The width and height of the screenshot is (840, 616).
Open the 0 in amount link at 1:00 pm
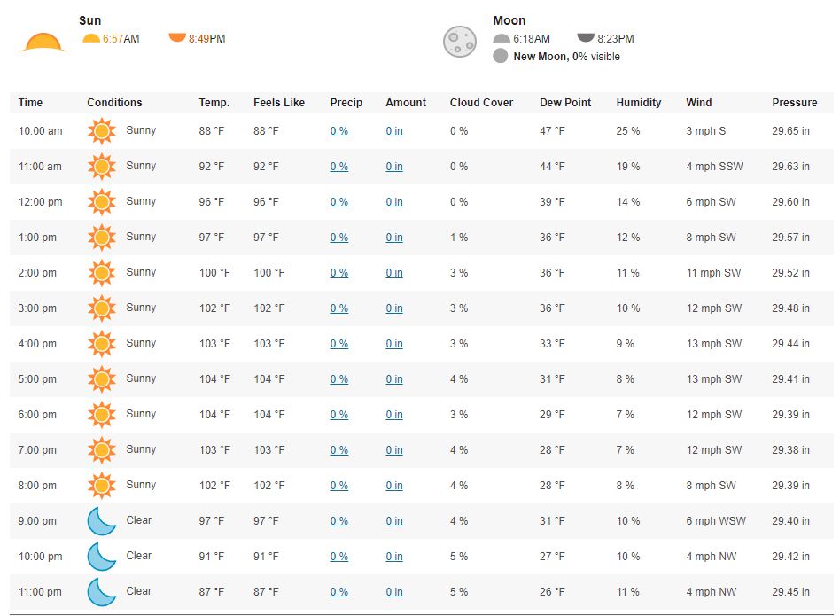(x=394, y=238)
